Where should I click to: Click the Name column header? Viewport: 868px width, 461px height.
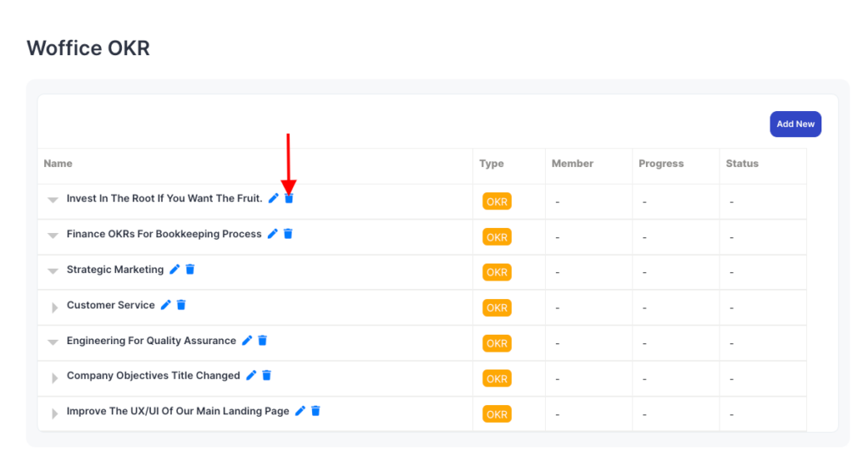[58, 164]
